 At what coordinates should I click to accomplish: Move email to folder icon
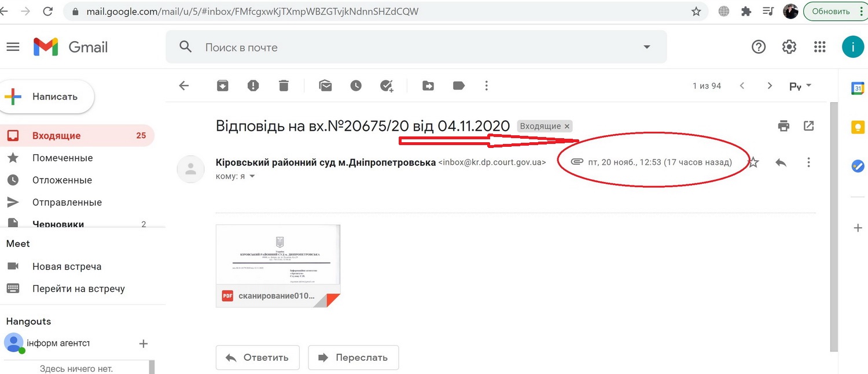tap(428, 86)
